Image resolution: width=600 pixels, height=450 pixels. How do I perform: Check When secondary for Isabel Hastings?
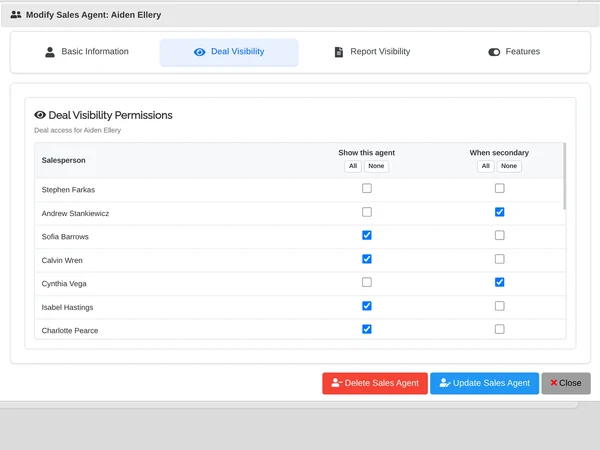coord(499,306)
